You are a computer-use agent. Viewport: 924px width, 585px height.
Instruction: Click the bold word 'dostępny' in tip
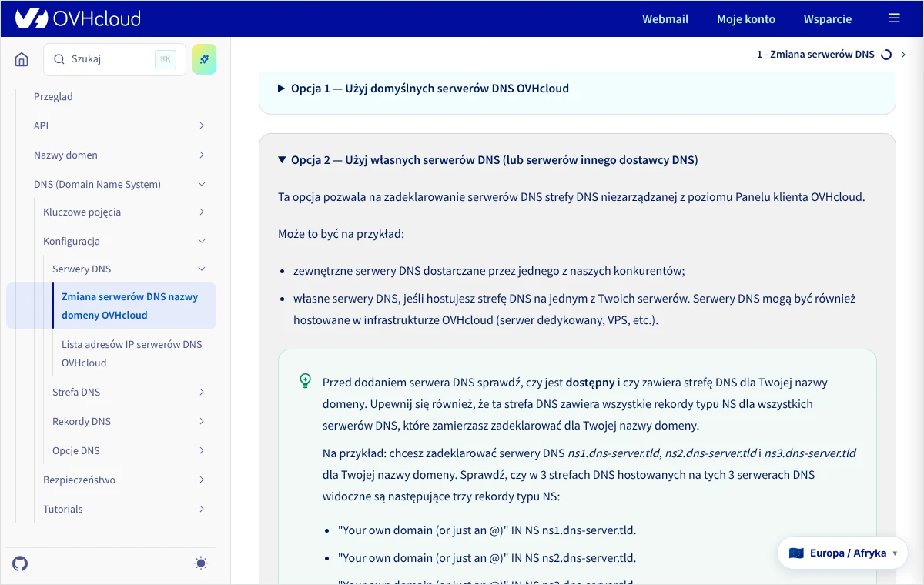tap(591, 382)
